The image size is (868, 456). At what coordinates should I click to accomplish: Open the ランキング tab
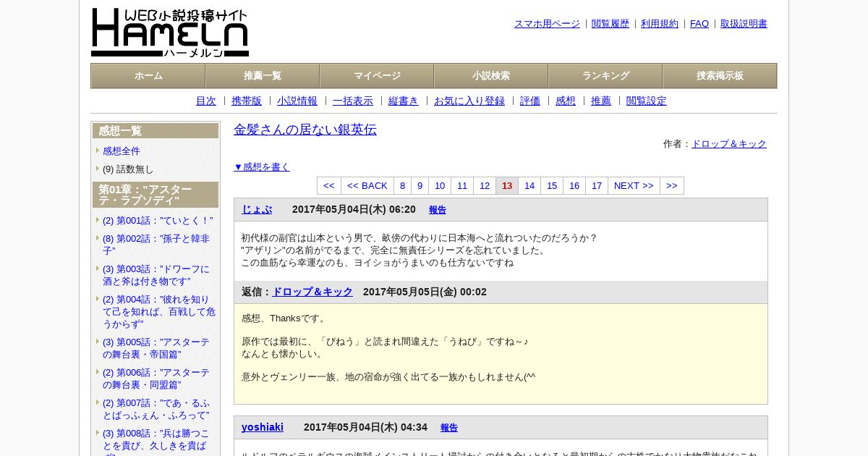(605, 76)
